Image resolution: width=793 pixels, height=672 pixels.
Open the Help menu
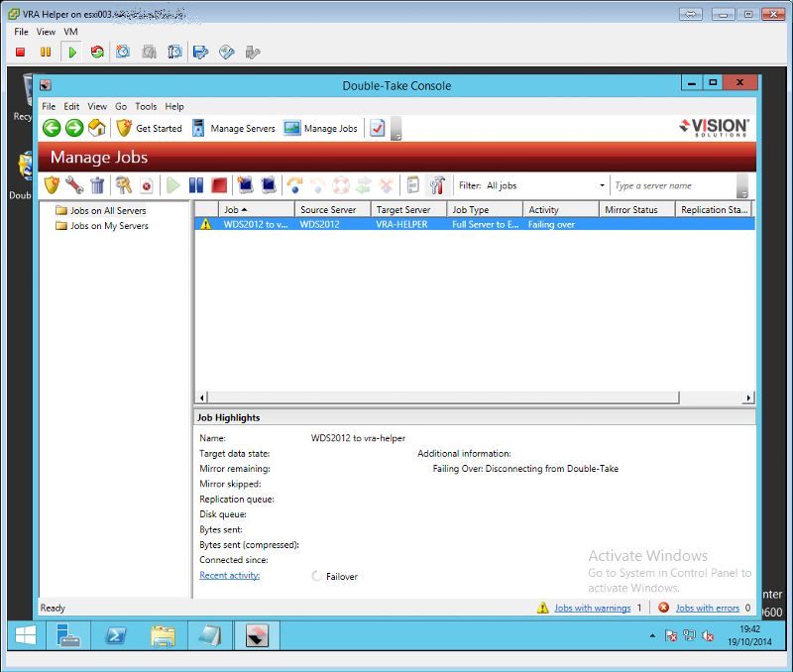click(174, 106)
